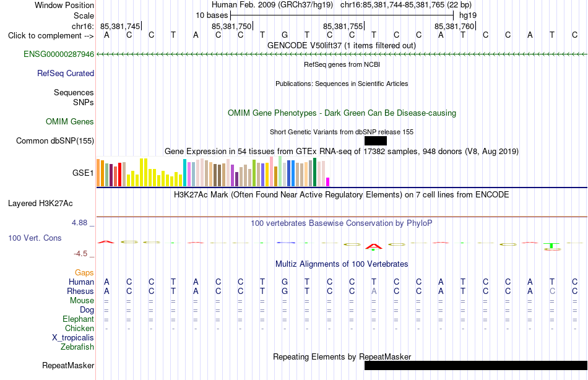Click 'OMIM Gene Phenotypes' green title
Viewport: 588px width, 380px height.
[342, 113]
